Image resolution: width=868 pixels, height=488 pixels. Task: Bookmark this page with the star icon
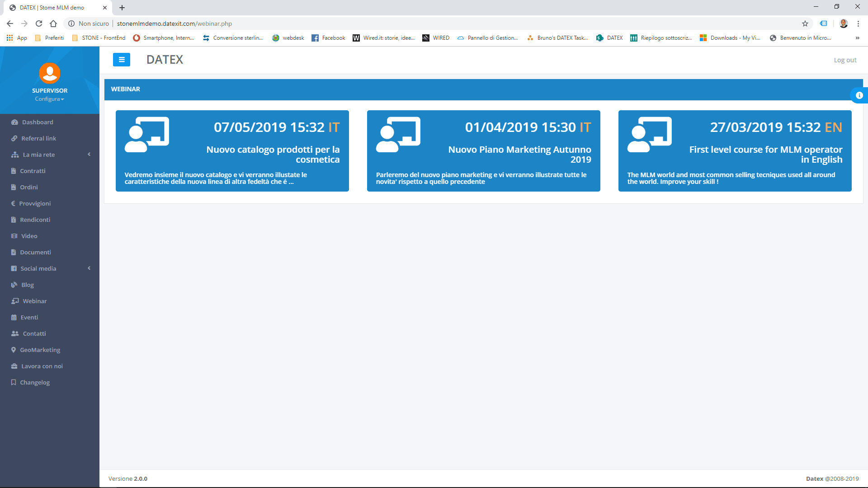pyautogui.click(x=805, y=23)
